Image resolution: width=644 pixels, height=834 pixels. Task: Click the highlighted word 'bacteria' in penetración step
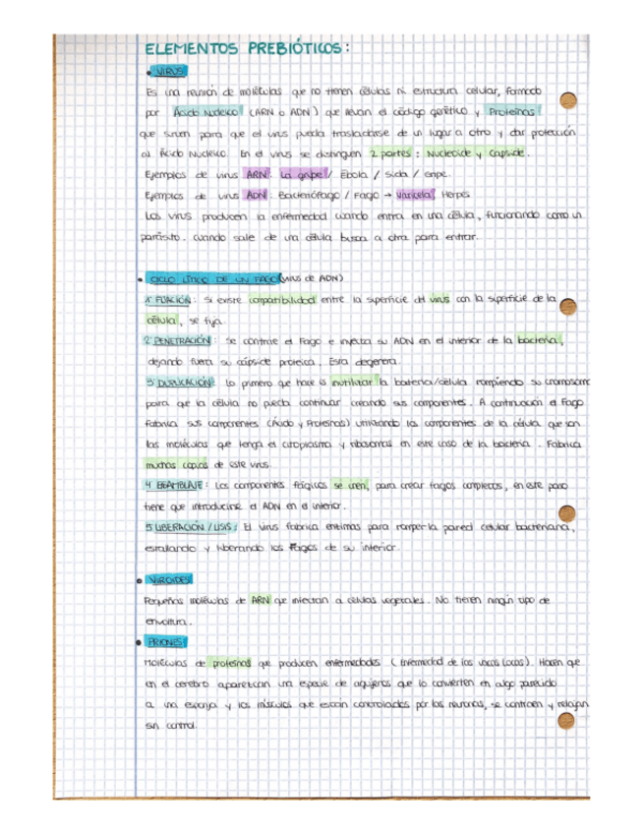(538, 340)
